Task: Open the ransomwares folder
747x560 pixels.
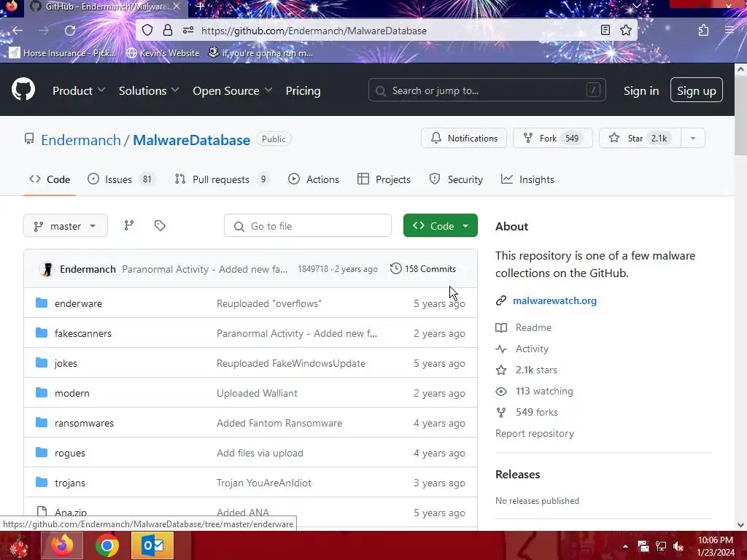Action: point(85,423)
